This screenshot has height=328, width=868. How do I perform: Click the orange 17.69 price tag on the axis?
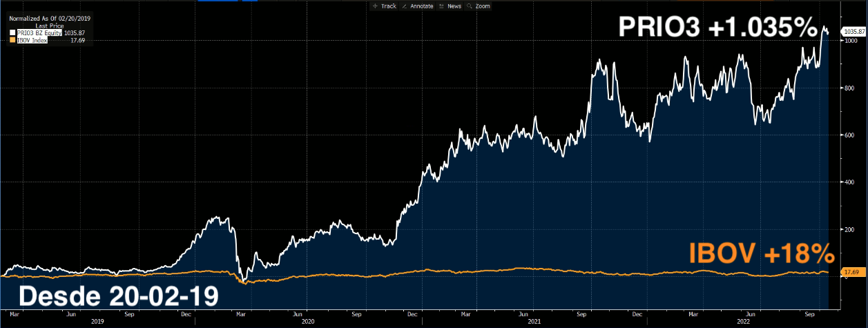(x=851, y=271)
